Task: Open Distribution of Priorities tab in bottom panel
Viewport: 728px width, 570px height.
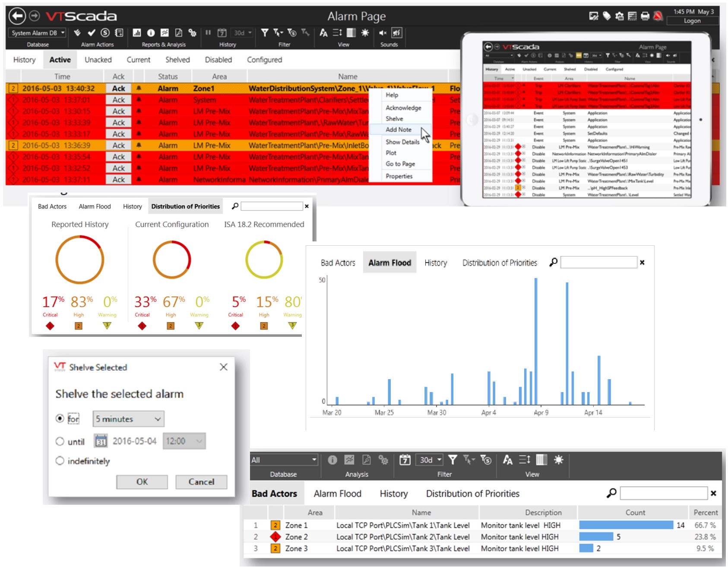Action: [x=473, y=494]
